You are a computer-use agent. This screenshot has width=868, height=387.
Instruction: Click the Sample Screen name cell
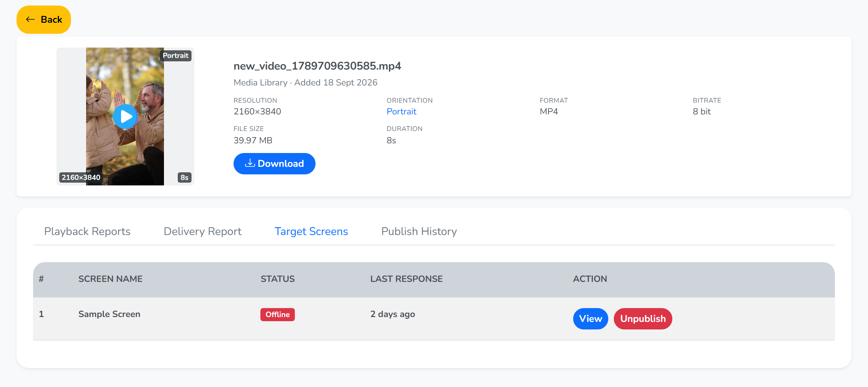(x=109, y=314)
